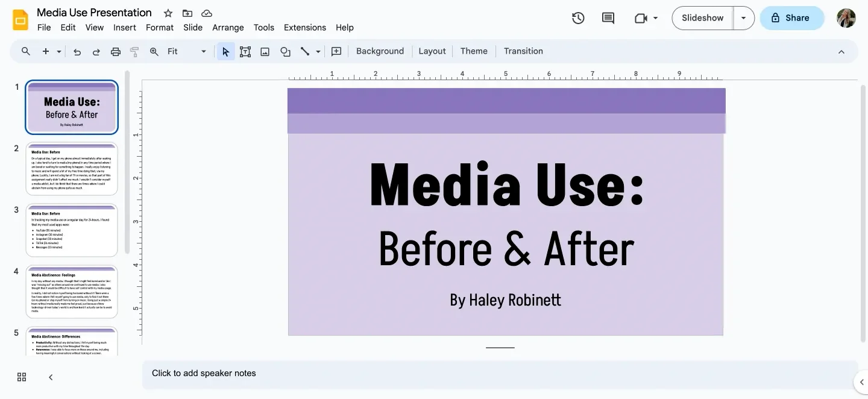The width and height of the screenshot is (868, 399).
Task: Open version history clock icon
Action: (x=578, y=18)
